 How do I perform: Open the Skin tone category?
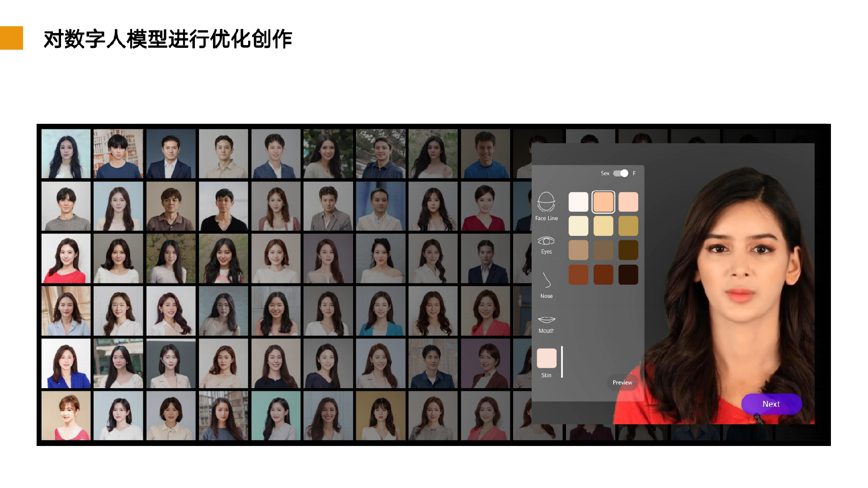(547, 358)
